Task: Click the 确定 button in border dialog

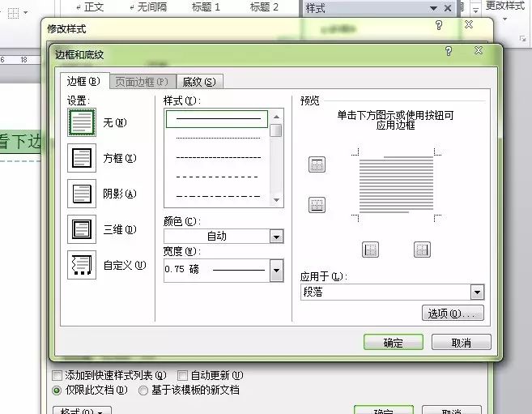Action: 393,343
